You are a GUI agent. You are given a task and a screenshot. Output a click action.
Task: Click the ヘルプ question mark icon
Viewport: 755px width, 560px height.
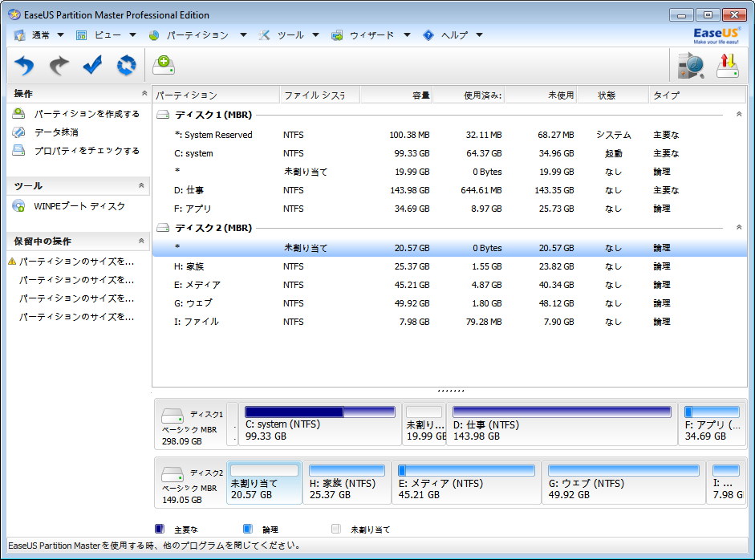pyautogui.click(x=428, y=35)
